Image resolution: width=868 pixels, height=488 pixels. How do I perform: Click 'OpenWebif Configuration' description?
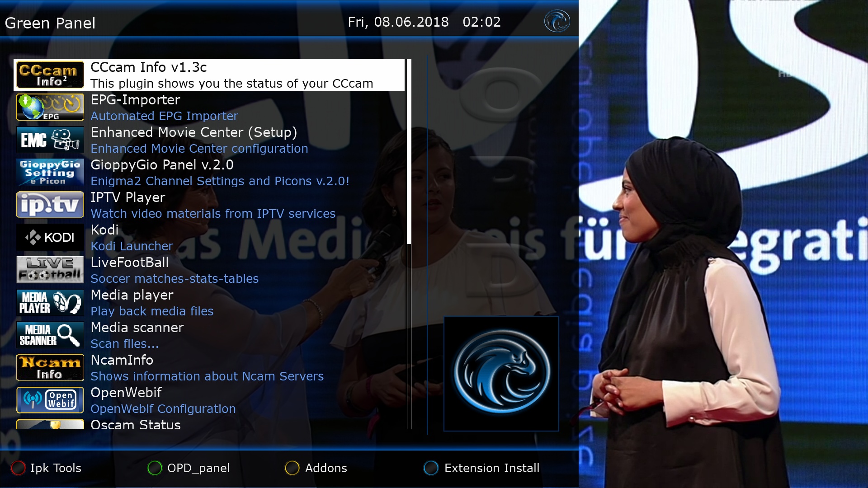pyautogui.click(x=163, y=409)
